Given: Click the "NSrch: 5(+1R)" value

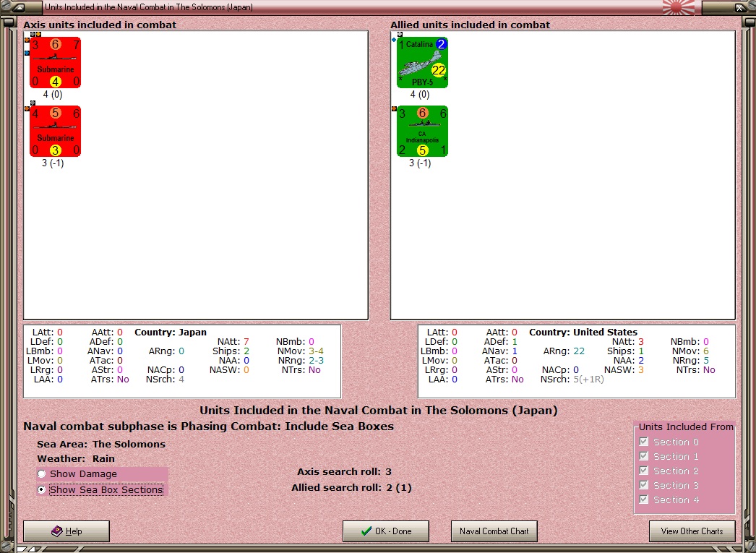Looking at the screenshot, I should tap(572, 380).
